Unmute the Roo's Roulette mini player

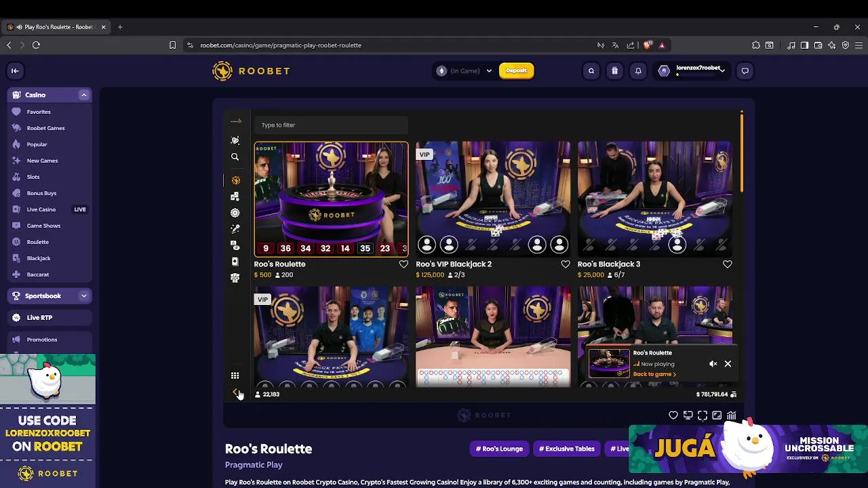[713, 364]
